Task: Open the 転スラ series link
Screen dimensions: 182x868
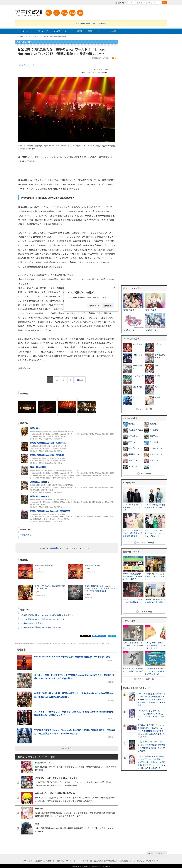Action: 157,387
